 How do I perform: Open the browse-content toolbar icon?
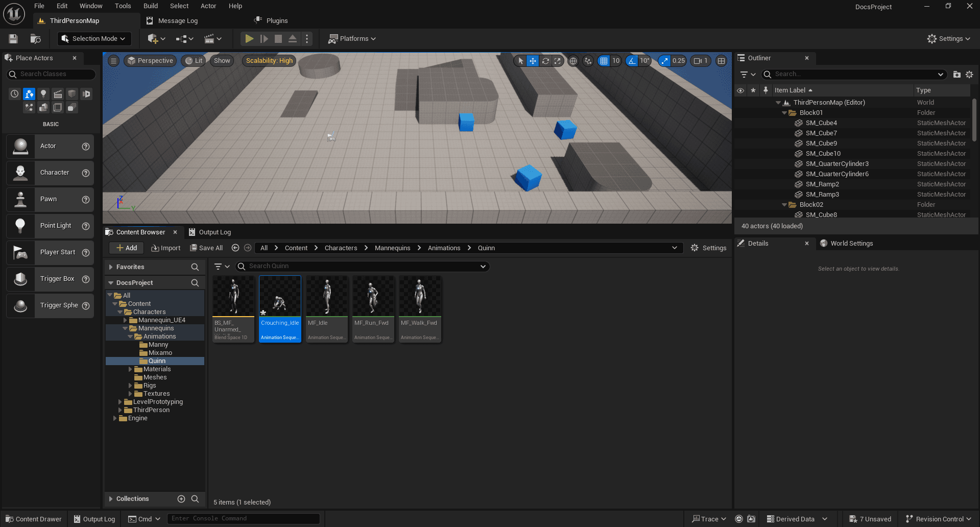tap(35, 39)
